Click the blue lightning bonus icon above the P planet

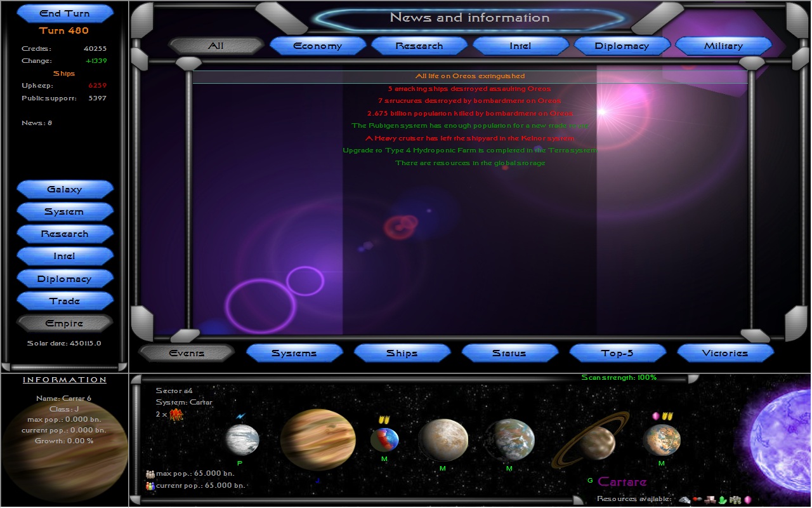click(x=240, y=417)
